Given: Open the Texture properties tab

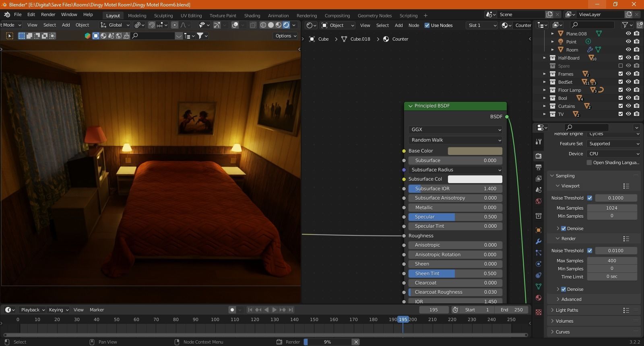Looking at the screenshot, I should tap(539, 312).
